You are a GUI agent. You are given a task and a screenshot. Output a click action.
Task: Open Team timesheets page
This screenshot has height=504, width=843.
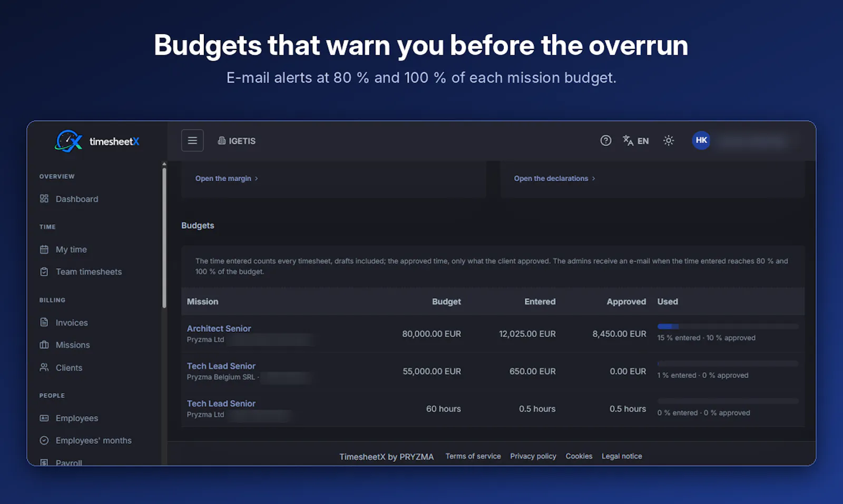[x=89, y=272]
